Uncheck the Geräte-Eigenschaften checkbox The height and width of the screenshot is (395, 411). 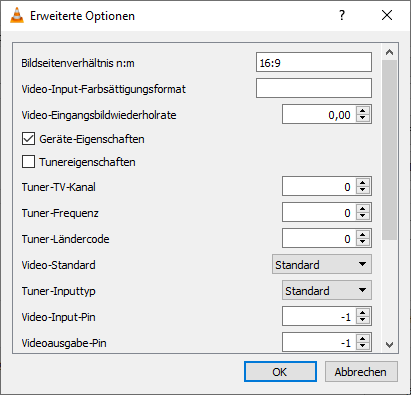[28, 139]
